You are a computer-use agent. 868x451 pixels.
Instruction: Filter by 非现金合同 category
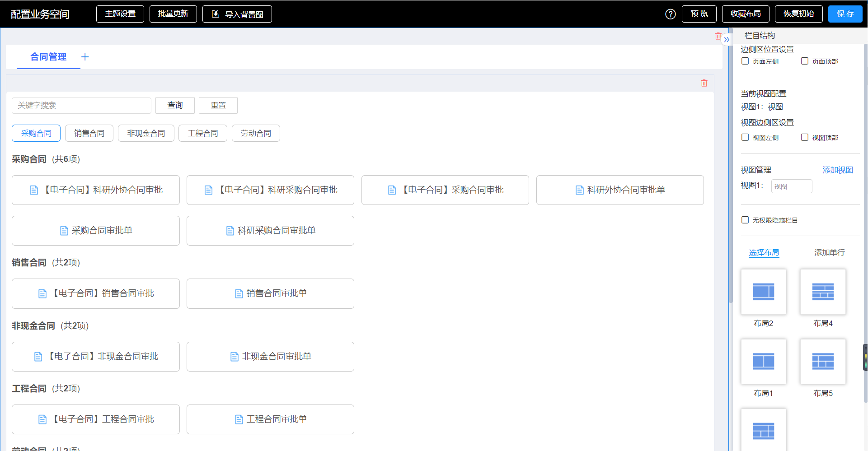(146, 133)
